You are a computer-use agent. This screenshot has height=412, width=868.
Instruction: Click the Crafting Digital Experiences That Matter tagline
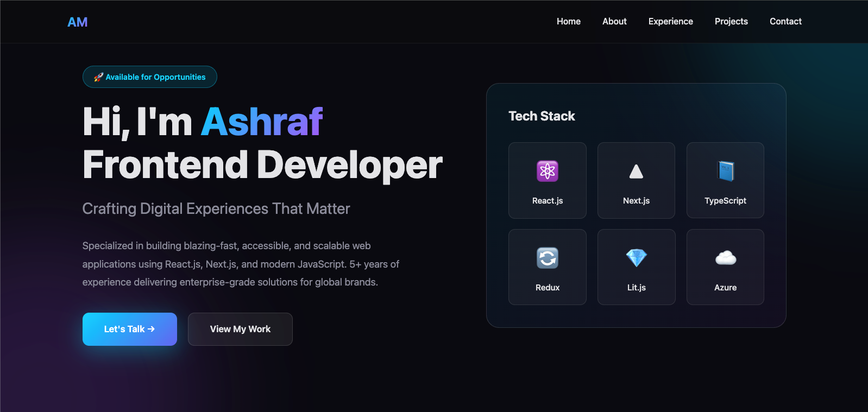pos(216,209)
